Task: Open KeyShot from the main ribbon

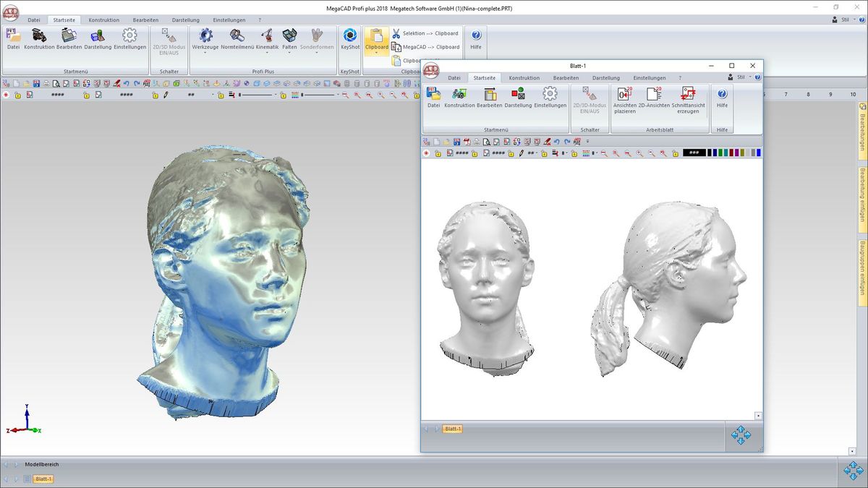Action: [350, 36]
